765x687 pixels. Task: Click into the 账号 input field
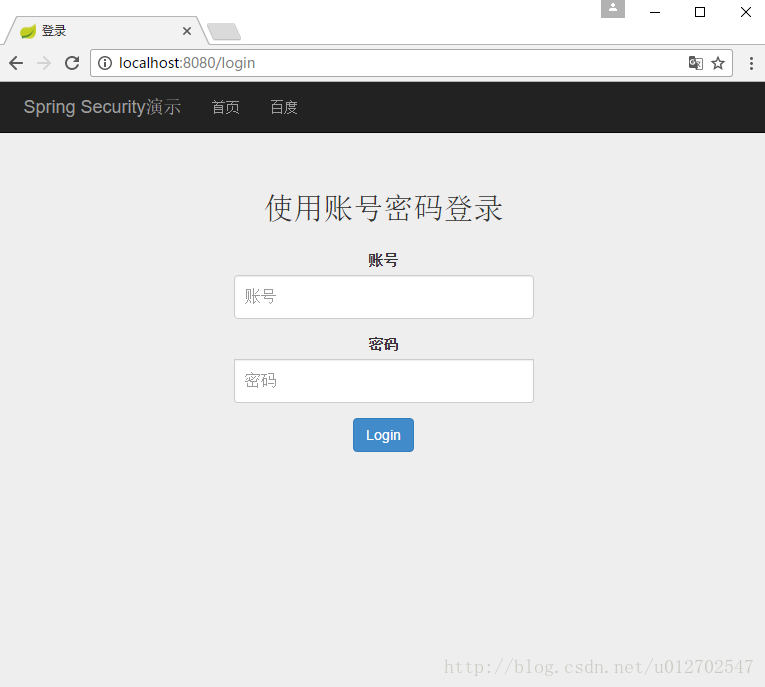pos(384,297)
